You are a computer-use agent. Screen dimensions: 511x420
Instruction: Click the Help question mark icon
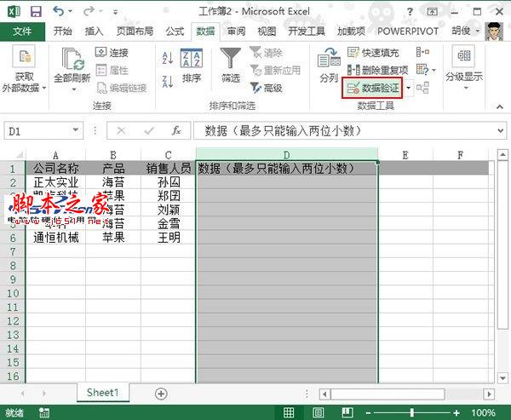coord(410,12)
